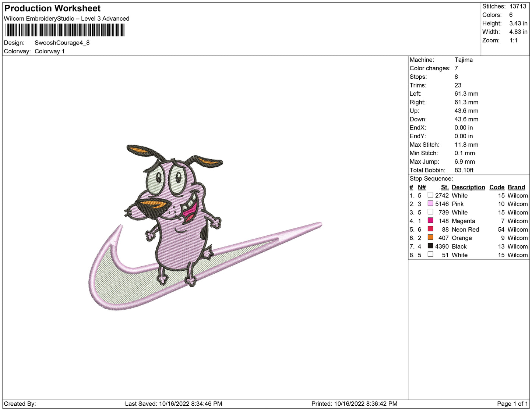532x409 pixels.
Task: Click the Pink thread color swatch
Action: pyautogui.click(x=430, y=203)
